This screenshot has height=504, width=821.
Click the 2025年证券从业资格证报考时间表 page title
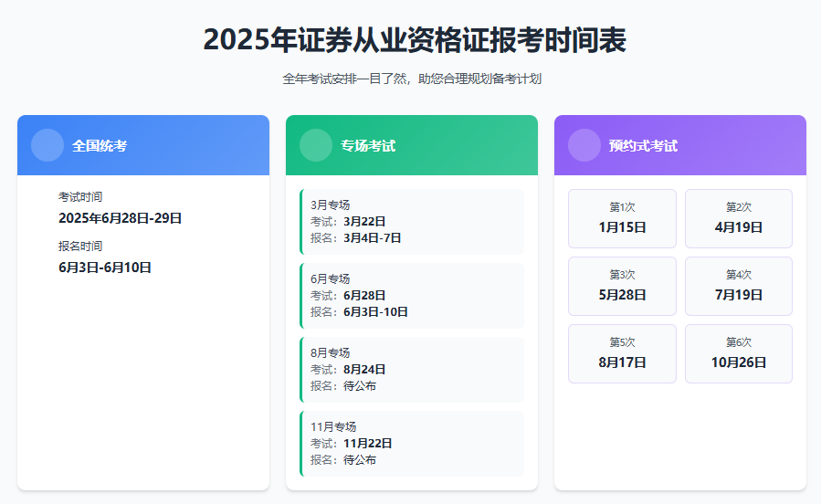[x=415, y=40]
